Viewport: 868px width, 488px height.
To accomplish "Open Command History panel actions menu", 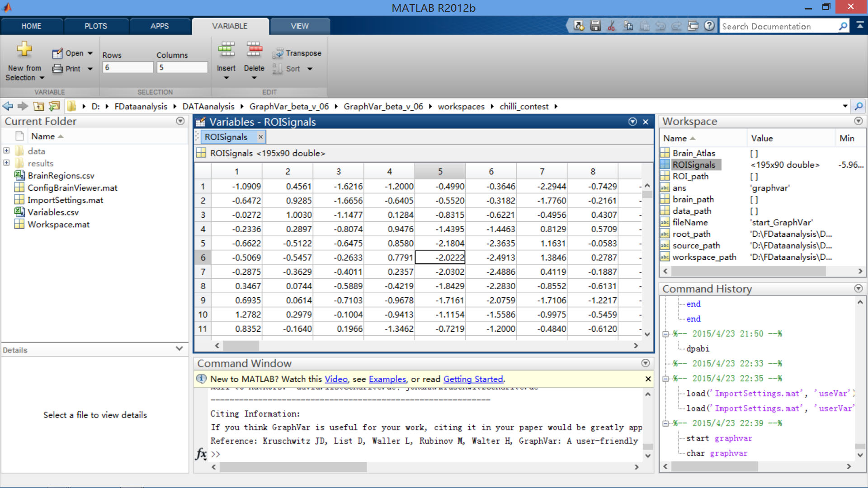I will [x=859, y=288].
